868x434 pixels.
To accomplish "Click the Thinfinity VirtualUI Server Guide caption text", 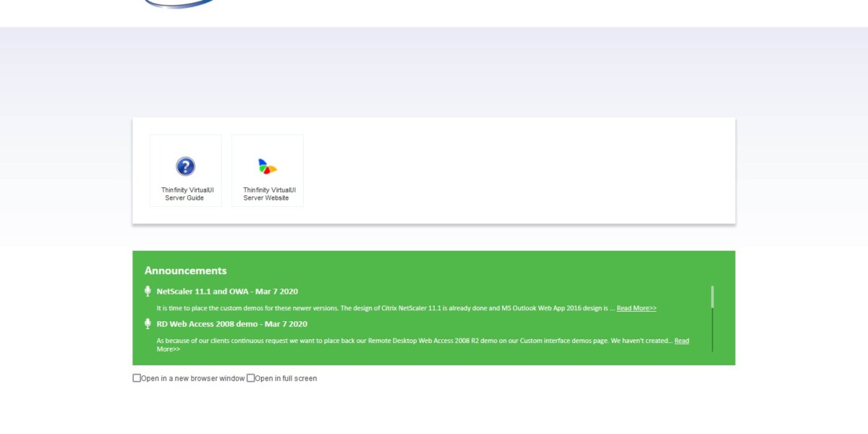I will coord(185,194).
